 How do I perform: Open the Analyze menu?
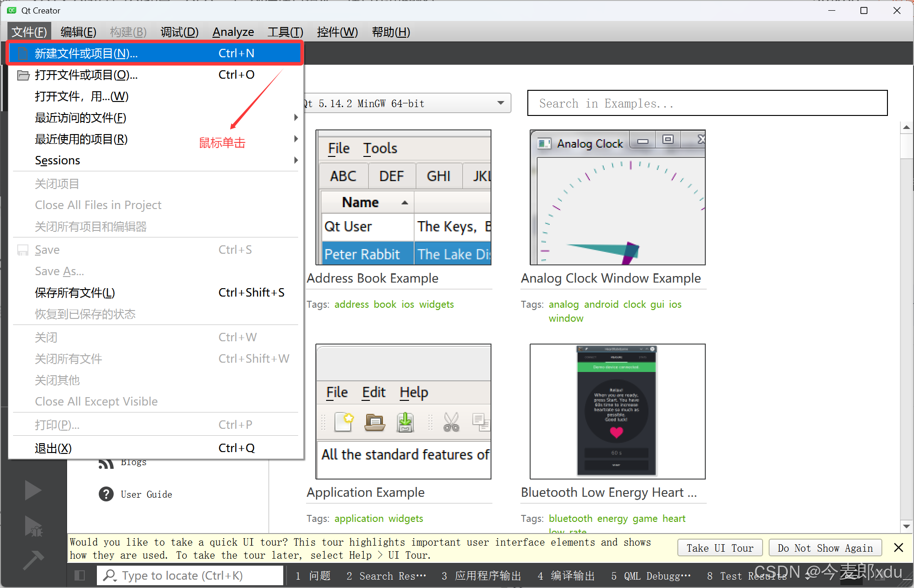point(233,32)
